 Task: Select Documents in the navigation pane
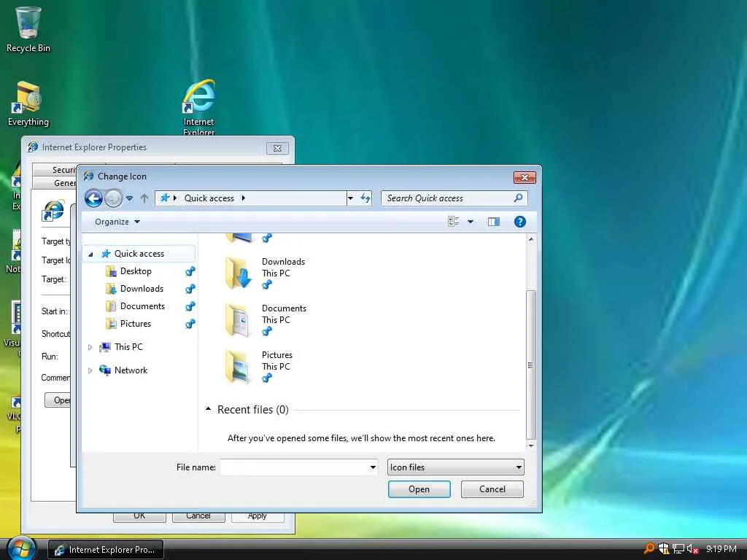tap(142, 306)
